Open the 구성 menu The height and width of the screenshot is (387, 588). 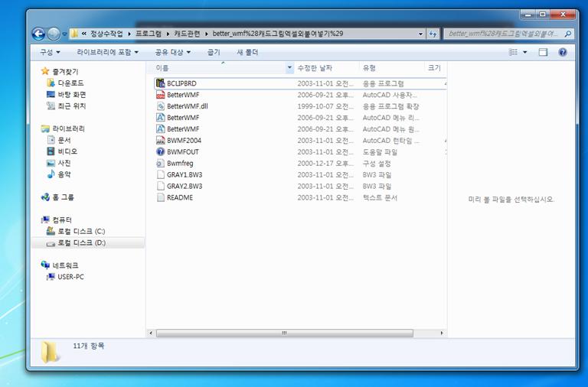point(50,52)
